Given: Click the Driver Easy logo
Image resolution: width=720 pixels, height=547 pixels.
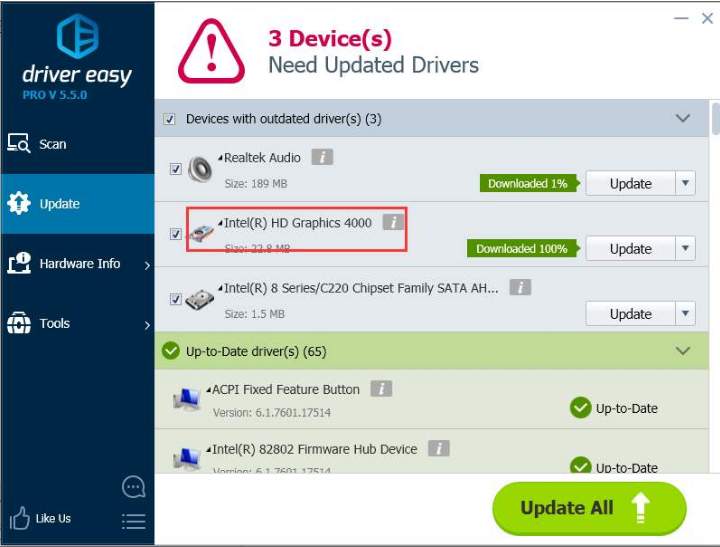Looking at the screenshot, I should click(77, 36).
